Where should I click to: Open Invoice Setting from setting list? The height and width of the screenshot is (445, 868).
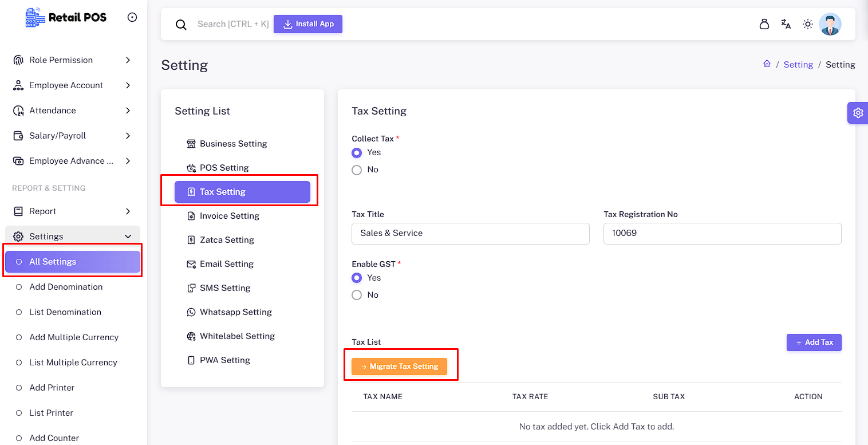[229, 216]
